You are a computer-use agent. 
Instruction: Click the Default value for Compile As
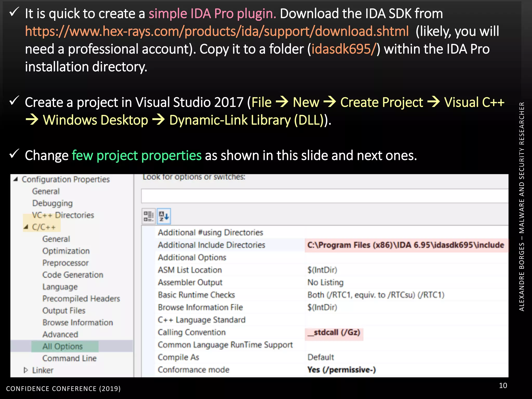[321, 357]
